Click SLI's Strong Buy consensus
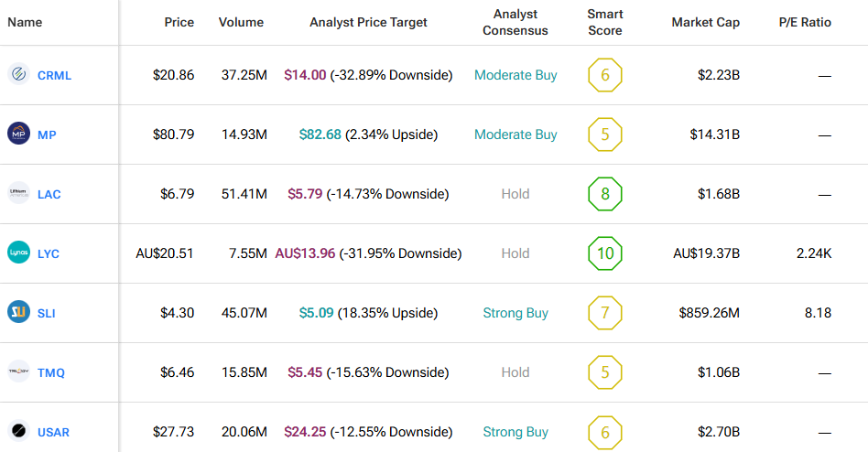Screen dimensions: 868x452 click(515, 313)
